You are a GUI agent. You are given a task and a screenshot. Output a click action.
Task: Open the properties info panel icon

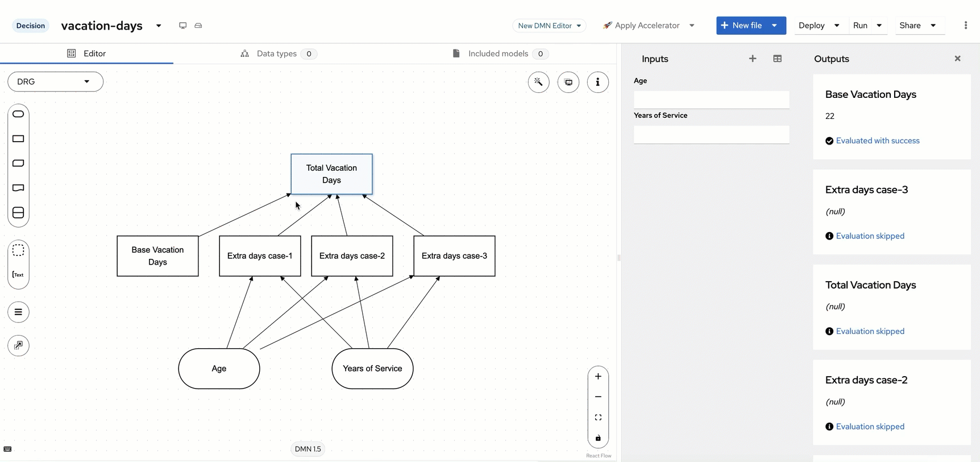(x=597, y=82)
